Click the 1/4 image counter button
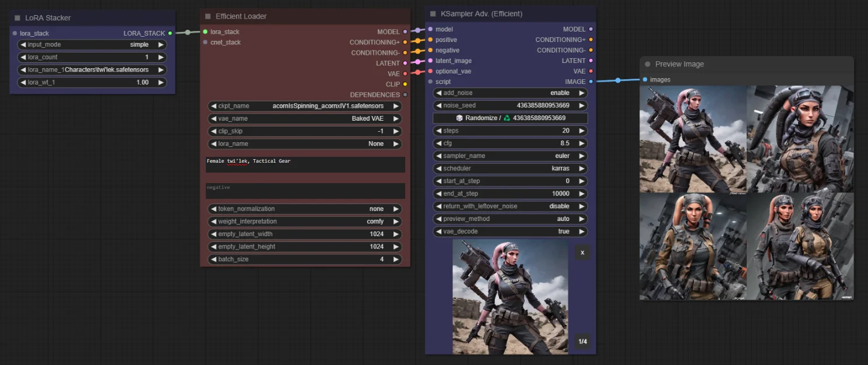This screenshot has height=365, width=868. (x=582, y=341)
